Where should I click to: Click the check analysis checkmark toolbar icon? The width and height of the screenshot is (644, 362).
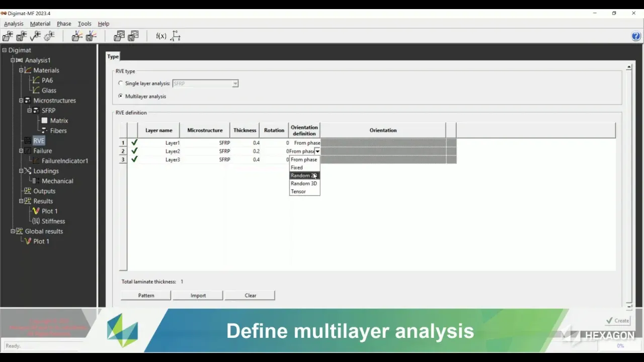point(35,36)
